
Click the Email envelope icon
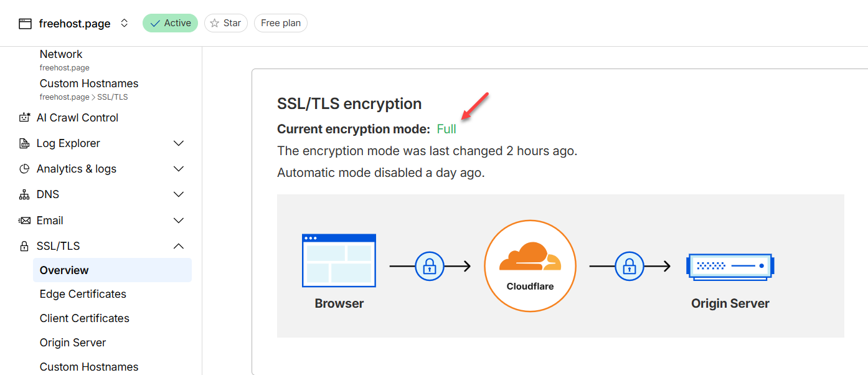25,221
